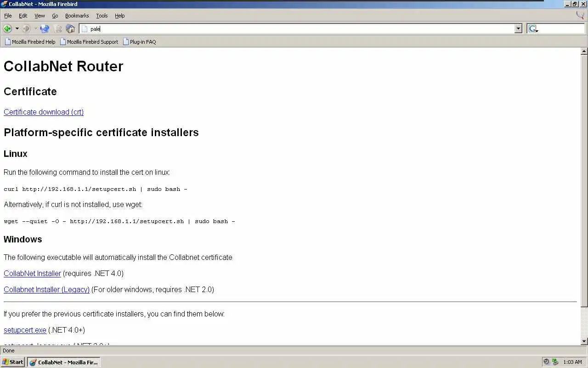Image resolution: width=588 pixels, height=368 pixels.
Task: Open the Back button history dropdown arrow
Action: click(17, 29)
